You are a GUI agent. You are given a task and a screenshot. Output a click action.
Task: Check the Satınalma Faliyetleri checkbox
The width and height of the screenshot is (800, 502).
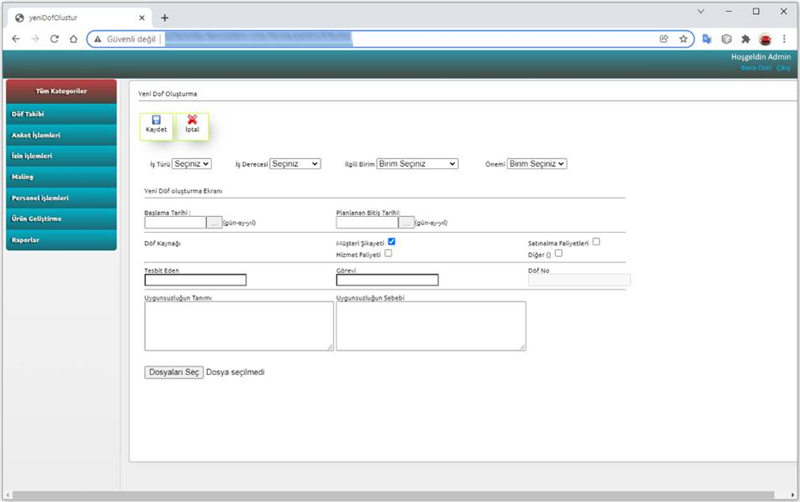point(596,242)
